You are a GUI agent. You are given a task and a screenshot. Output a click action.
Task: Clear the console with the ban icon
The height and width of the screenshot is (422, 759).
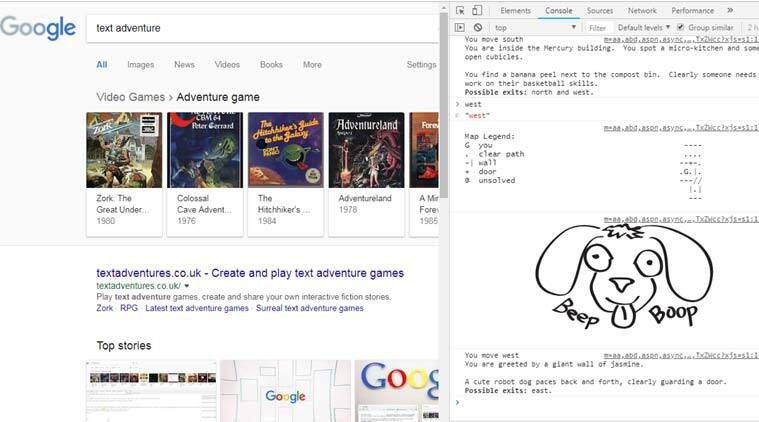point(477,28)
